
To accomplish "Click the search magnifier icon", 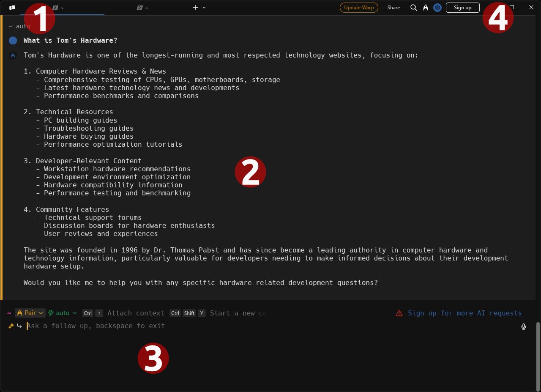I will 414,8.
